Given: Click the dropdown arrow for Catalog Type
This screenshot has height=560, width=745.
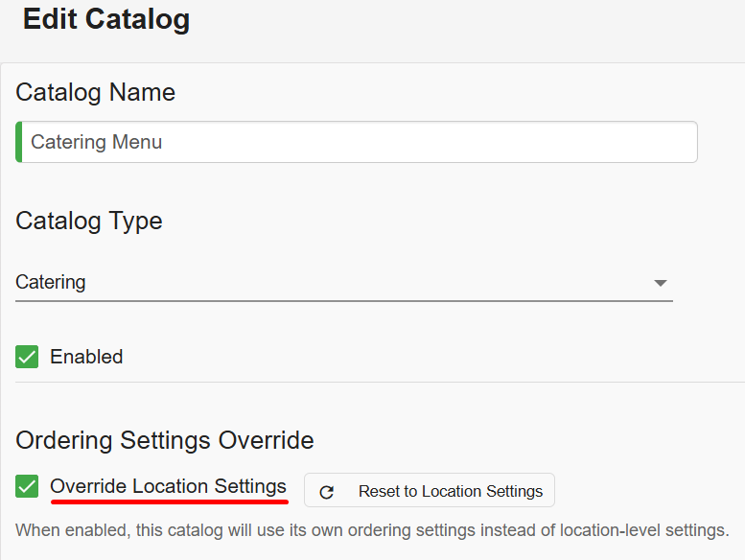Looking at the screenshot, I should point(661,283).
